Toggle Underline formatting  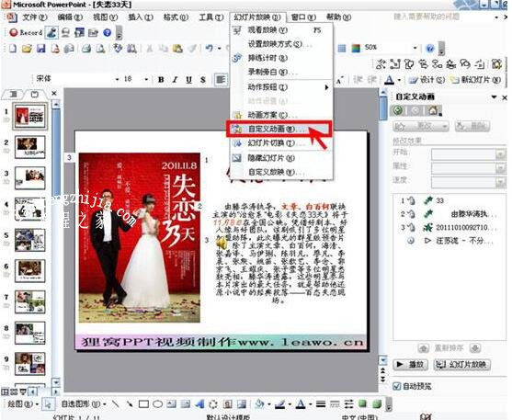pyautogui.click(x=189, y=79)
